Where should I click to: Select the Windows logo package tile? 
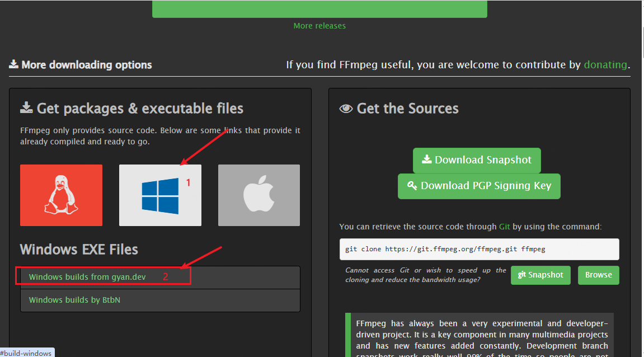click(x=160, y=195)
